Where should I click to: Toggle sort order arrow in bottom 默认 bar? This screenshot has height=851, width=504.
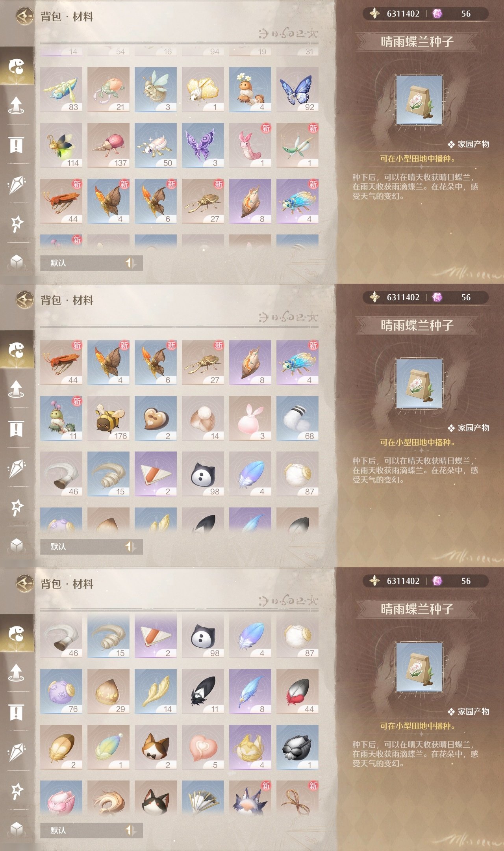tap(131, 830)
